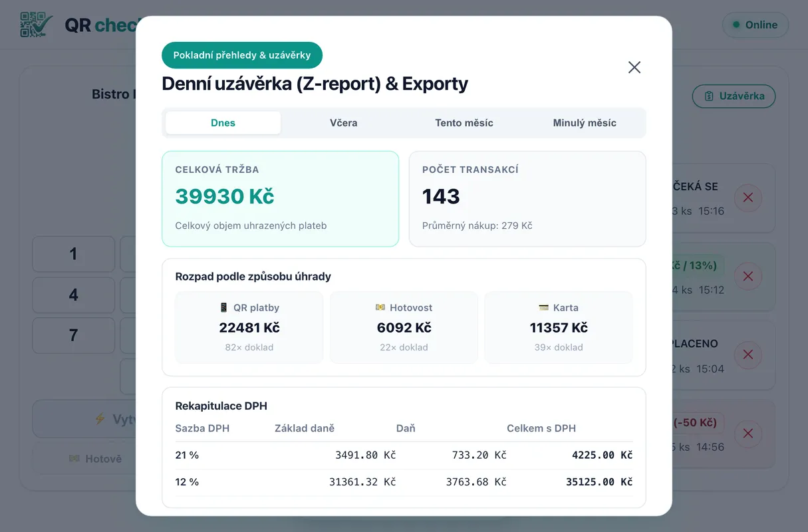Click the Celkem s DPH column header
This screenshot has width=808, height=532.
click(x=541, y=428)
